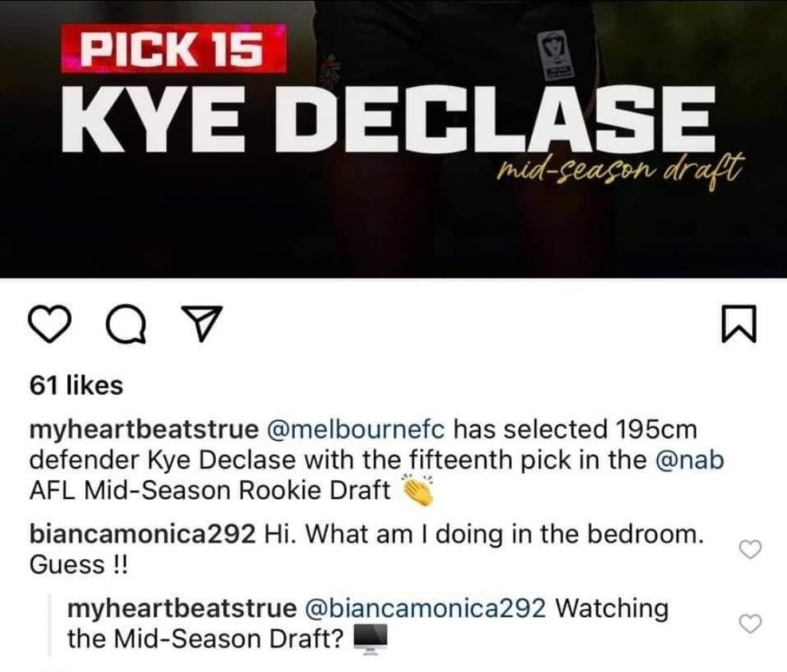Open the @nab mention link

pyautogui.click(x=689, y=460)
